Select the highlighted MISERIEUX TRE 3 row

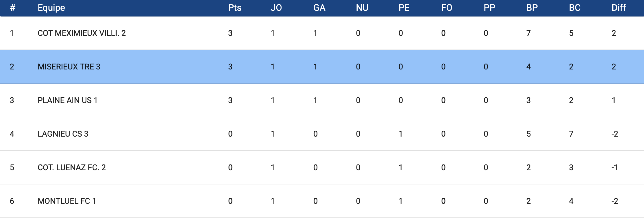[322, 67]
